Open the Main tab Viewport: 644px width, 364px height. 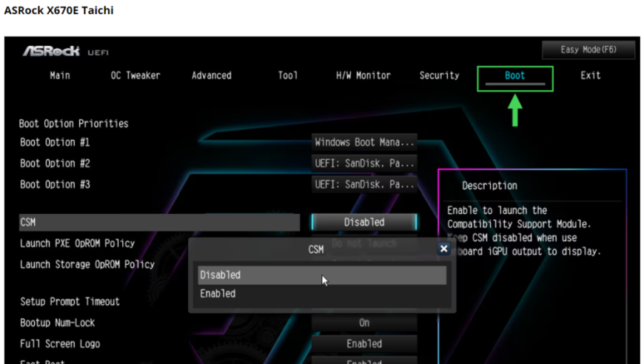coord(60,75)
